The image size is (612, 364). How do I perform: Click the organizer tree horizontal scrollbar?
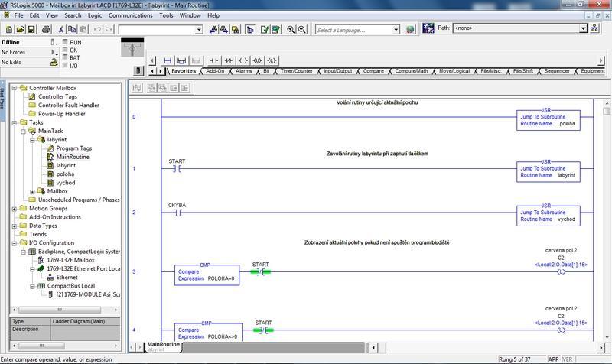click(x=65, y=310)
